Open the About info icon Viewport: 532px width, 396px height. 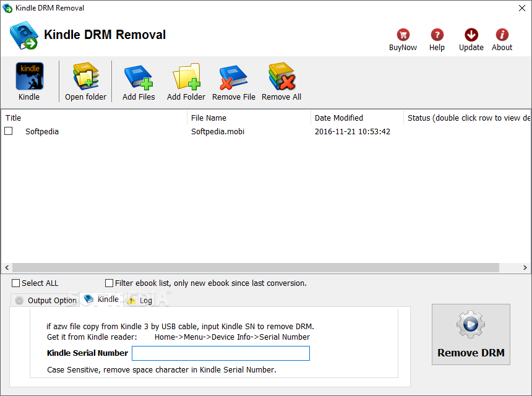pos(502,35)
